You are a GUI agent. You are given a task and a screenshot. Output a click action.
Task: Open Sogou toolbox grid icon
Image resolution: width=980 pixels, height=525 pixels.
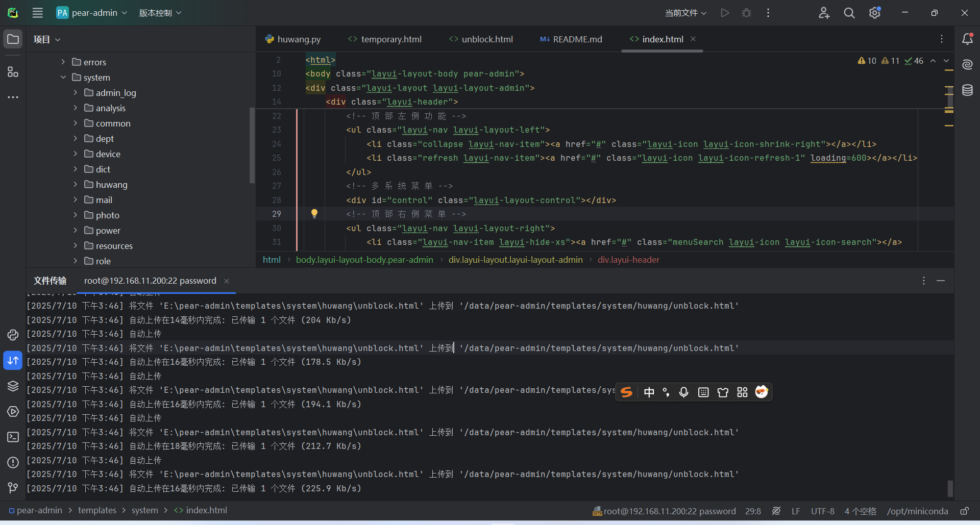coord(742,392)
